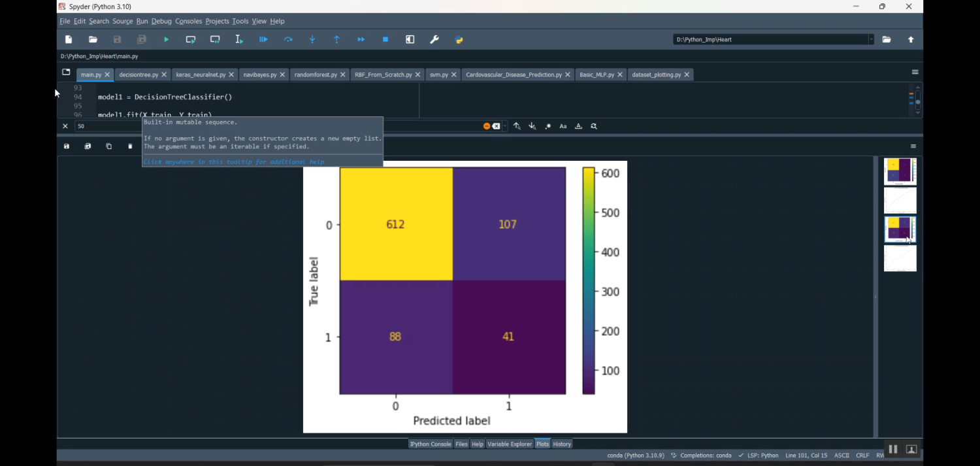Click the Step into function arrow
This screenshot has height=466, width=980.
click(312, 40)
